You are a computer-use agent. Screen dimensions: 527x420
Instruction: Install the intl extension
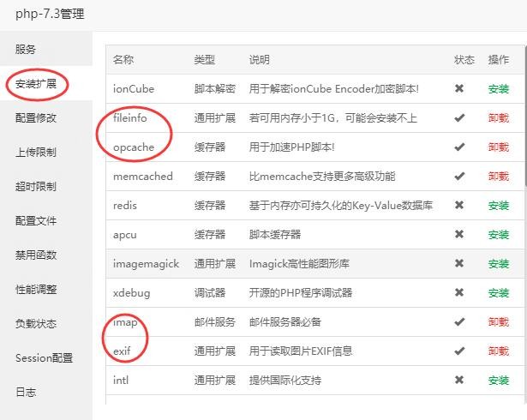[x=499, y=381]
